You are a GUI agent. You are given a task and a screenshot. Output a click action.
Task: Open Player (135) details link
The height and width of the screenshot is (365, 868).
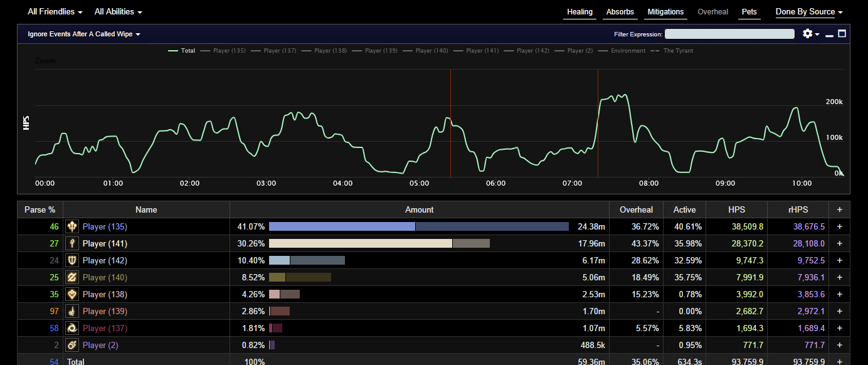pos(104,226)
